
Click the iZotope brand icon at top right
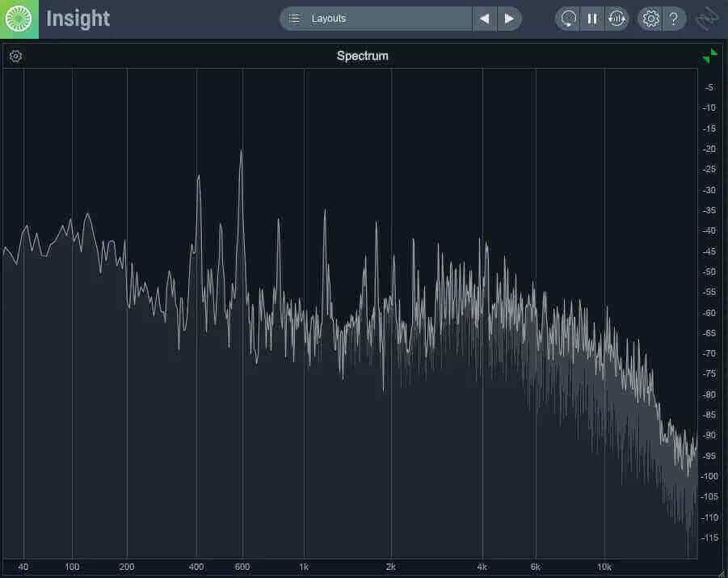tap(707, 19)
